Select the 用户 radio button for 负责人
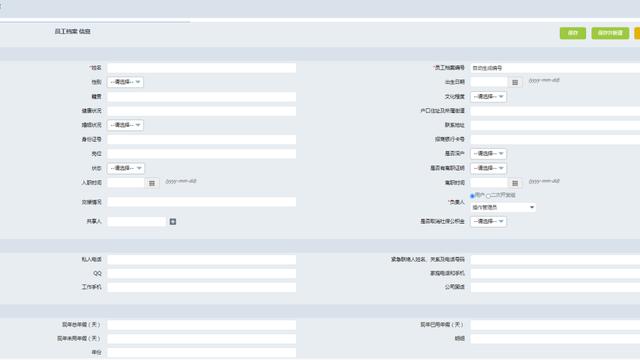Screen dimensions: 640x360 pyautogui.click(x=472, y=196)
